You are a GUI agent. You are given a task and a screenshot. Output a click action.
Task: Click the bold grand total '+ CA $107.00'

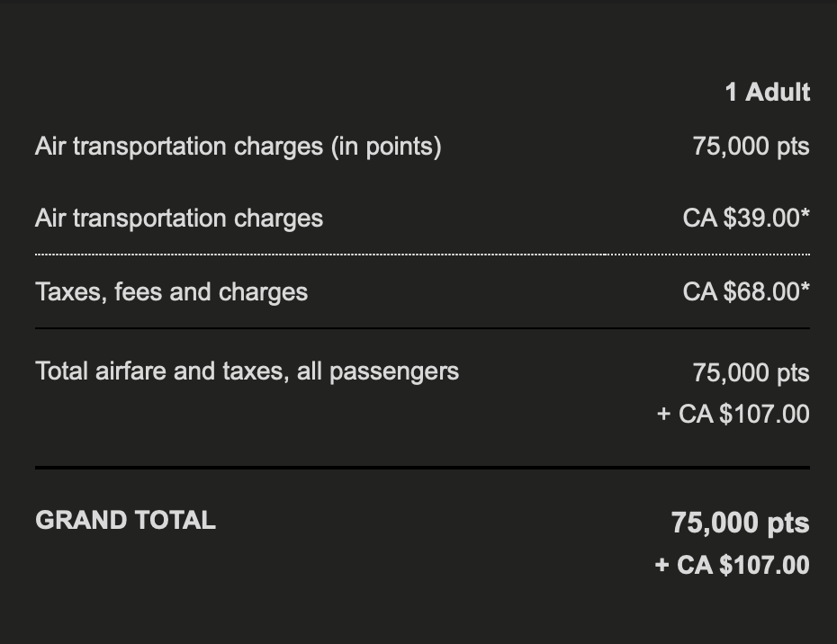click(732, 565)
